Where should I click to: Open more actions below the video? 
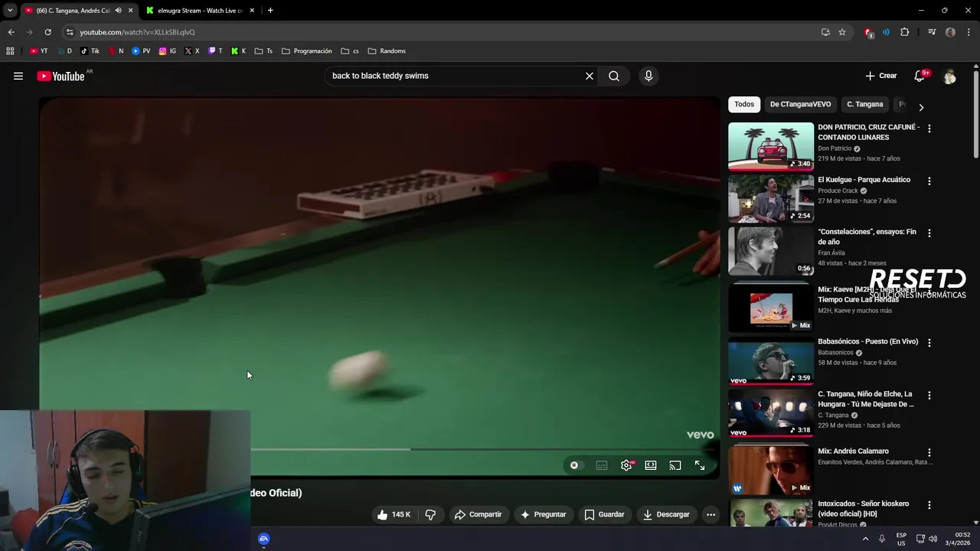710,514
